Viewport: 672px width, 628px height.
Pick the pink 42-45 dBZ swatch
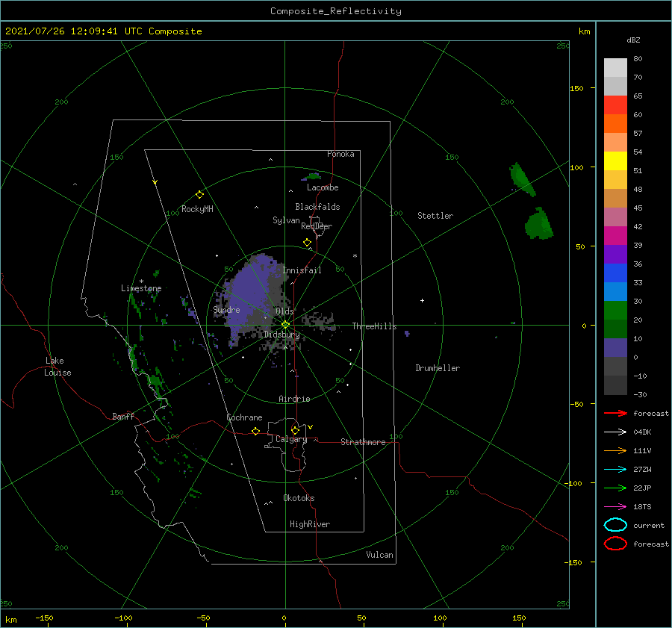[x=615, y=217]
